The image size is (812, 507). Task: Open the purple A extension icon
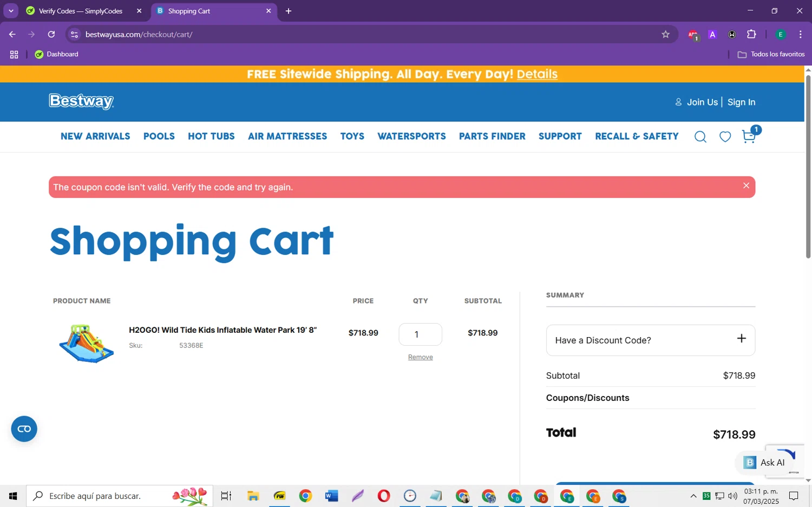coord(712,35)
